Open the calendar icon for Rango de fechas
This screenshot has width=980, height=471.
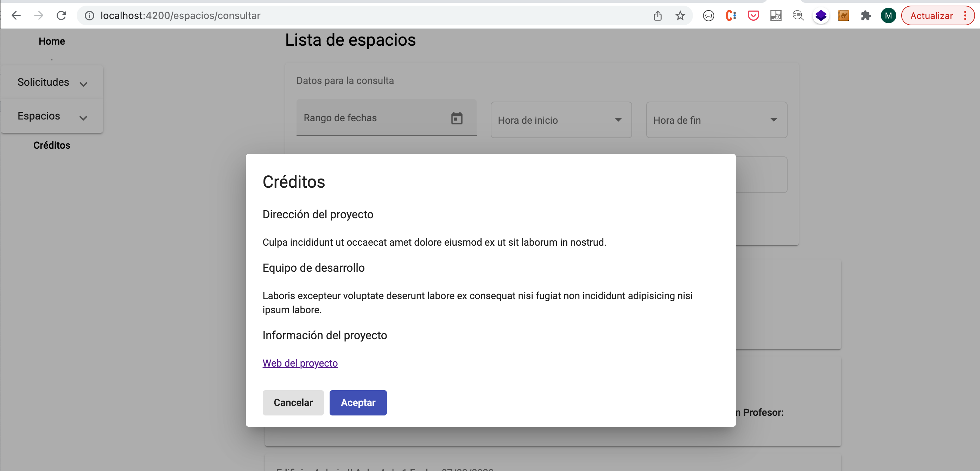point(457,118)
